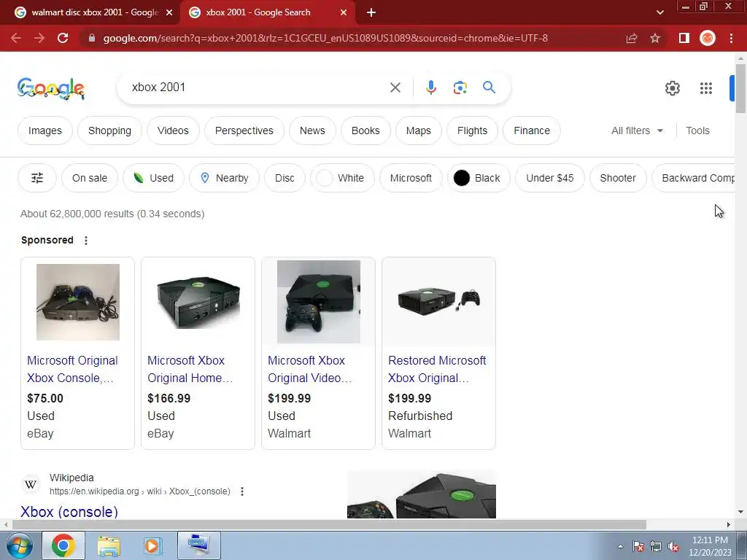Toggle the 'On sale' filter chip
747x560 pixels.
90,178
